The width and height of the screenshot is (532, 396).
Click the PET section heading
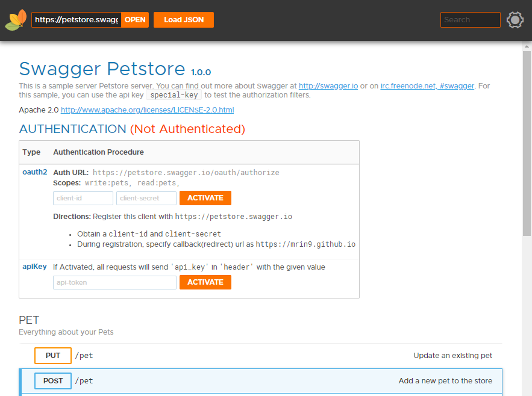pos(29,320)
